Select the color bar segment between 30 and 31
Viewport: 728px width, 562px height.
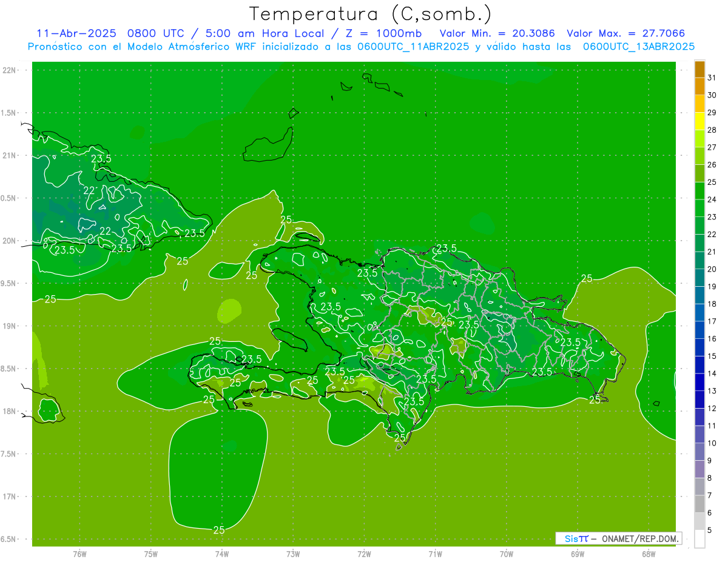(x=699, y=87)
